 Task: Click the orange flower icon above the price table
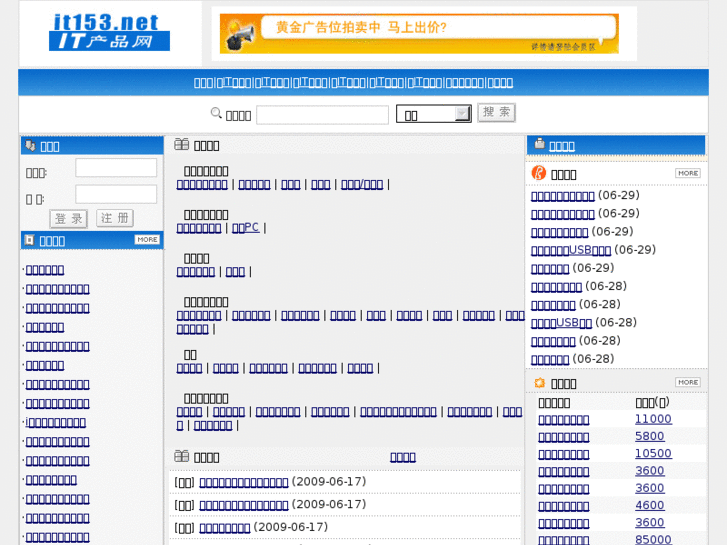[x=539, y=383]
